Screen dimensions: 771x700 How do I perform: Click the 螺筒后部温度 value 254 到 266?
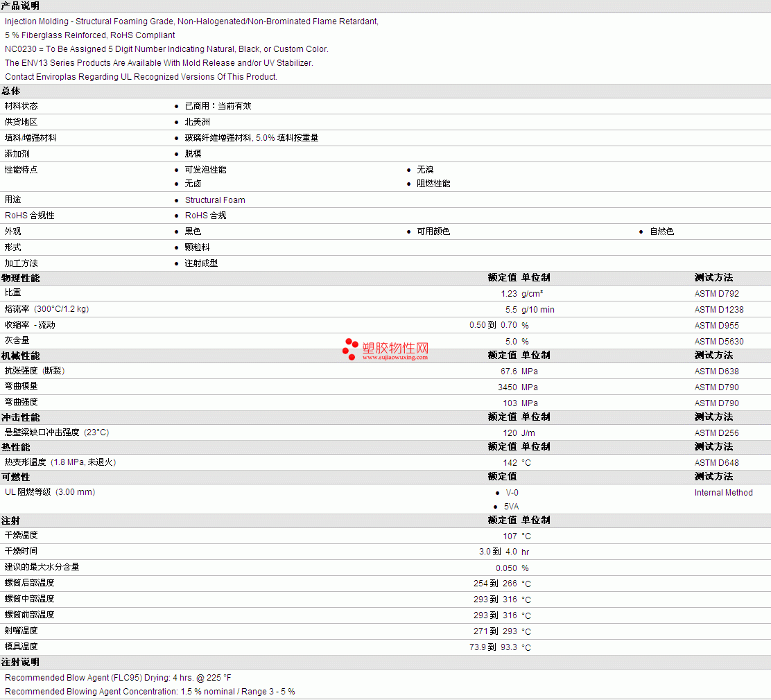point(495,584)
